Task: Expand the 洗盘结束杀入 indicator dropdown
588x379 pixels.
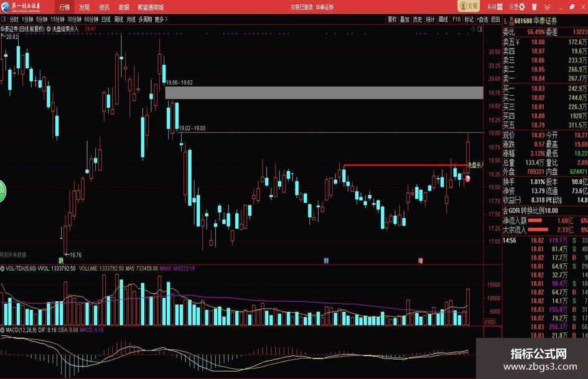Action: 49,29
